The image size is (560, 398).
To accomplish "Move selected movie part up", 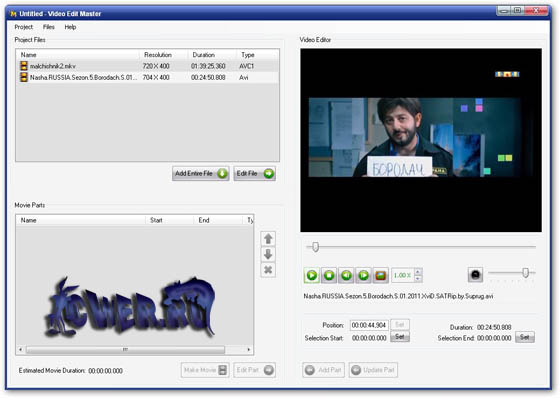I will (268, 238).
